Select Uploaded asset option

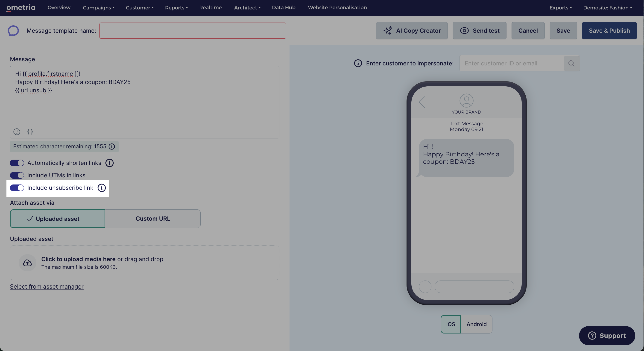tap(58, 219)
